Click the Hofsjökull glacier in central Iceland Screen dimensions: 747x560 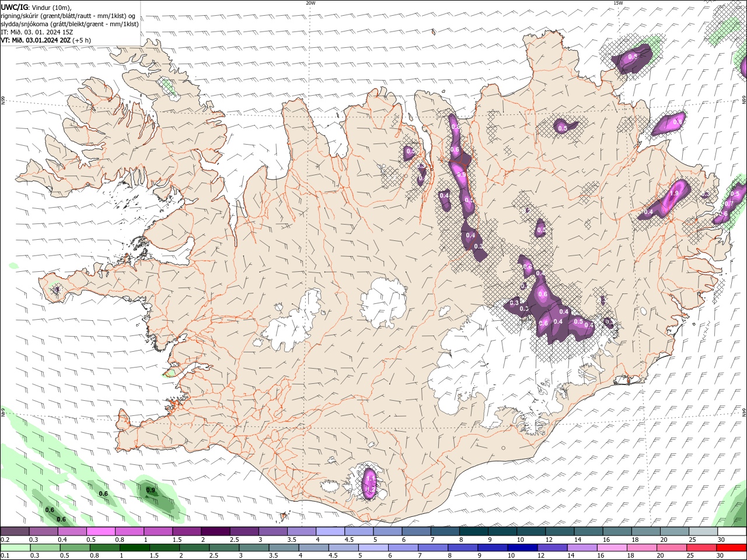[x=383, y=303]
